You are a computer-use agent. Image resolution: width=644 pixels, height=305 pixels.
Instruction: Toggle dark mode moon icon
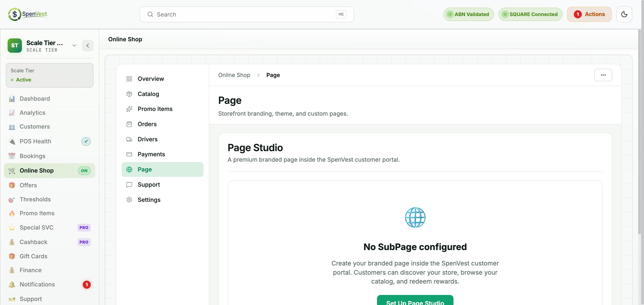(x=624, y=14)
